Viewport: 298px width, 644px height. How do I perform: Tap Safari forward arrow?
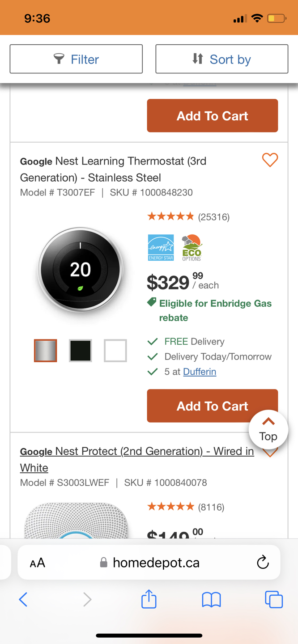(87, 599)
